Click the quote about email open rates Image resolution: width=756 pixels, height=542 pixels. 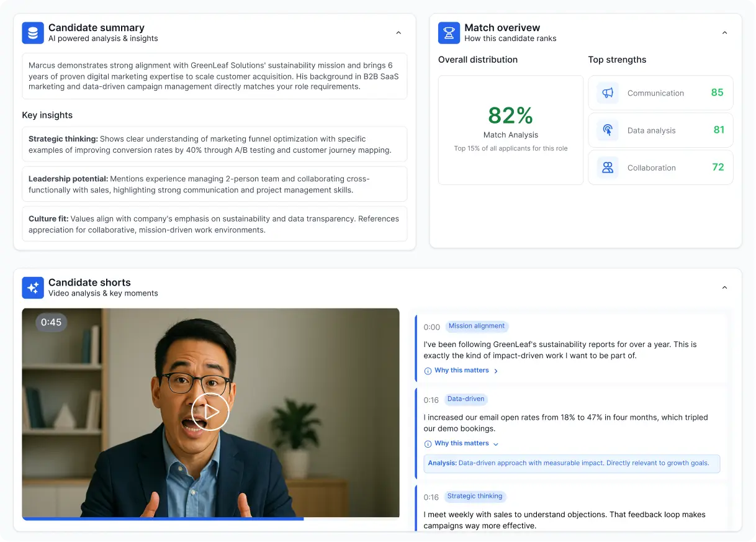click(565, 423)
